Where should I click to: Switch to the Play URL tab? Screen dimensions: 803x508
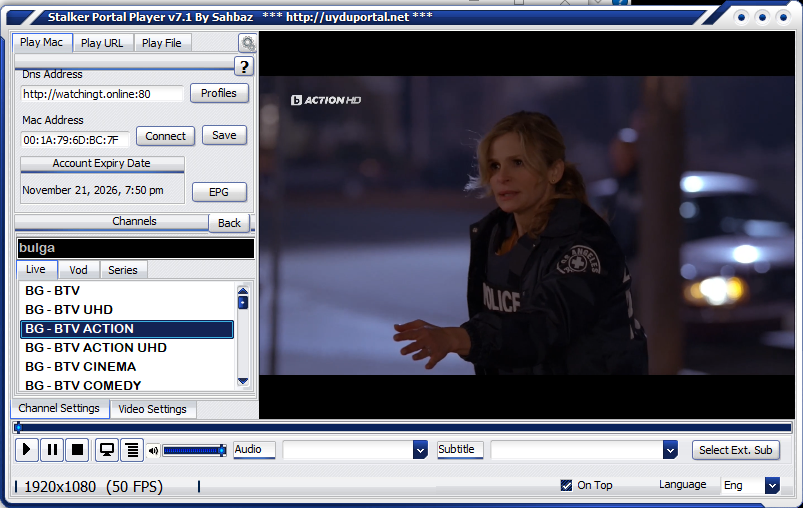tap(102, 43)
